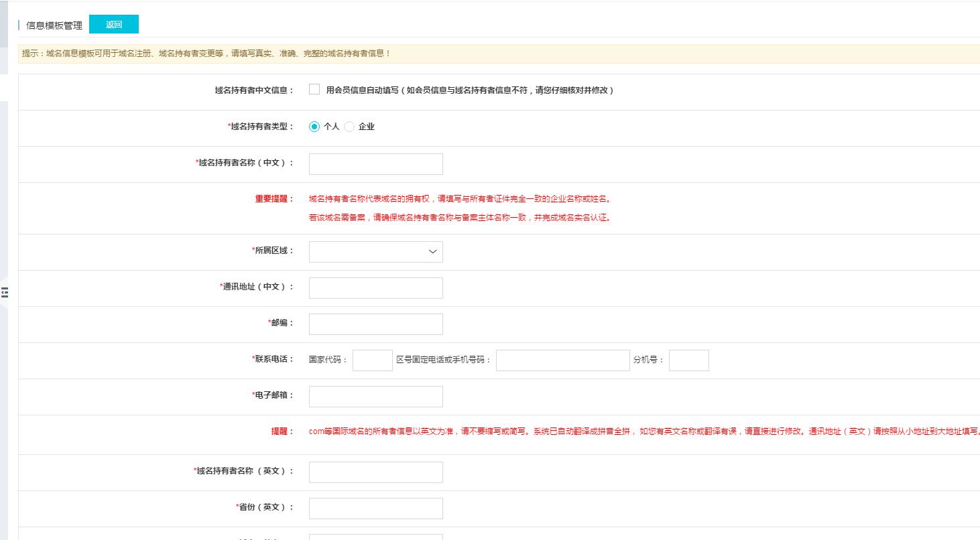
Task: Click the teal 返回 button to go back
Action: pyautogui.click(x=115, y=23)
